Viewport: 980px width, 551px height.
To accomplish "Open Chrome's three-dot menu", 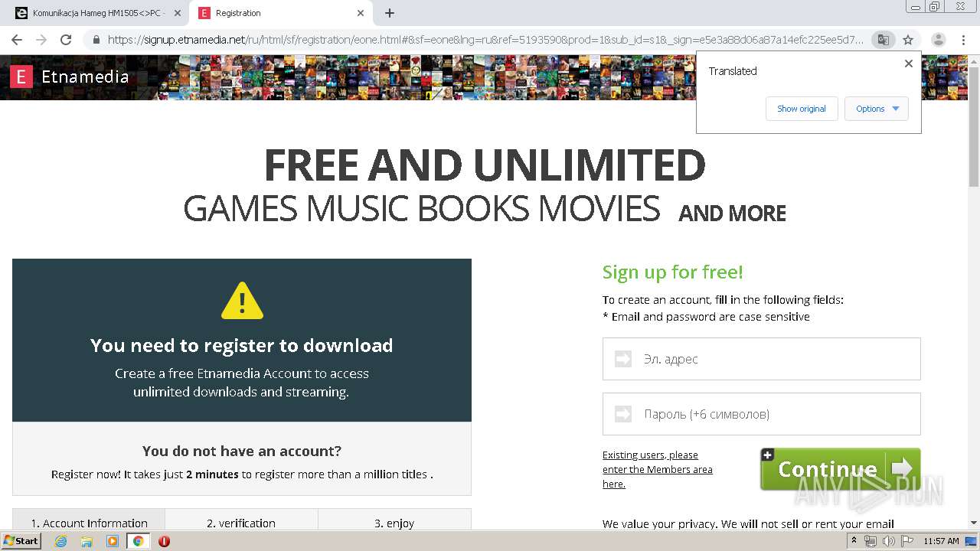I will coord(963,40).
